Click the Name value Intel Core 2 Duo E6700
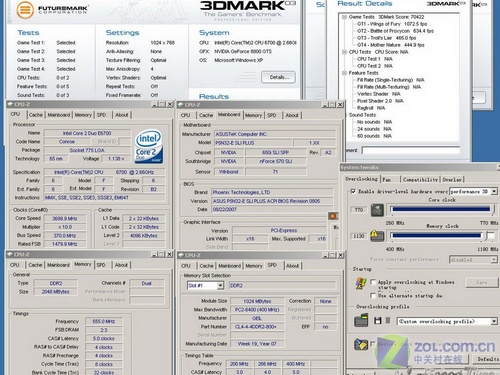The image size is (500, 375). pyautogui.click(x=87, y=133)
